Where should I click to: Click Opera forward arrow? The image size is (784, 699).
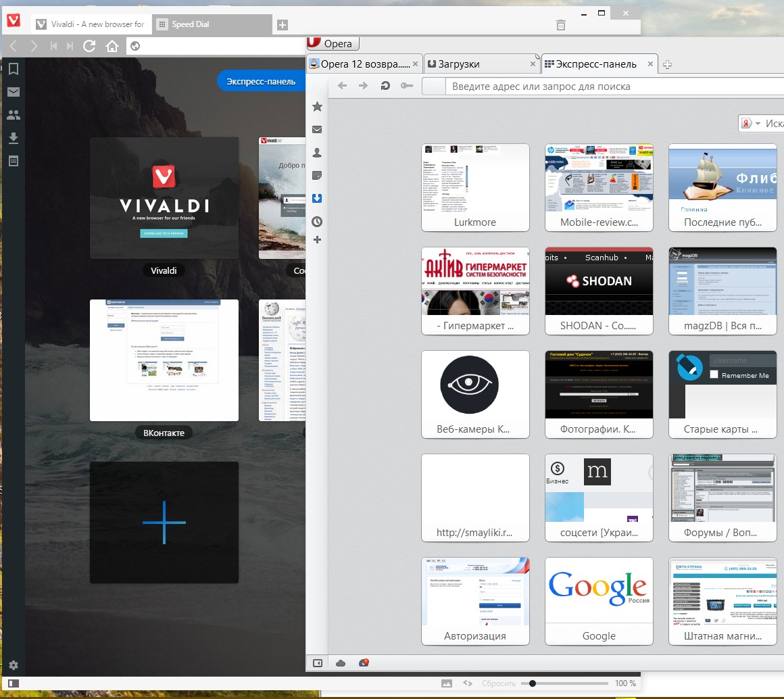(364, 86)
